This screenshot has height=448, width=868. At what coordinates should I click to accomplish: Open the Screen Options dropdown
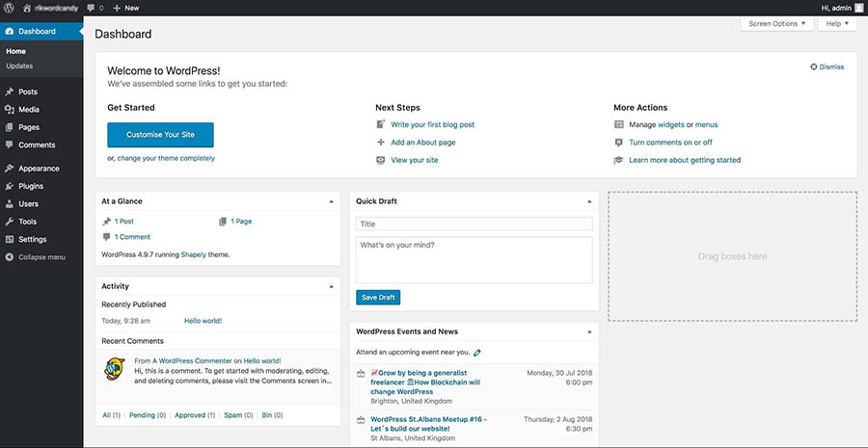[x=777, y=24]
